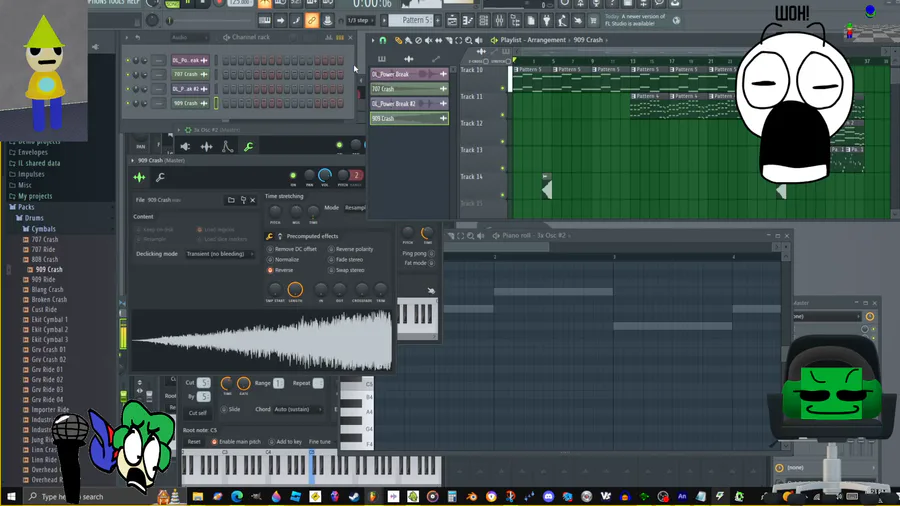Select 909 Crash in the Playlist picker
The width and height of the screenshot is (900, 506).
(x=409, y=119)
